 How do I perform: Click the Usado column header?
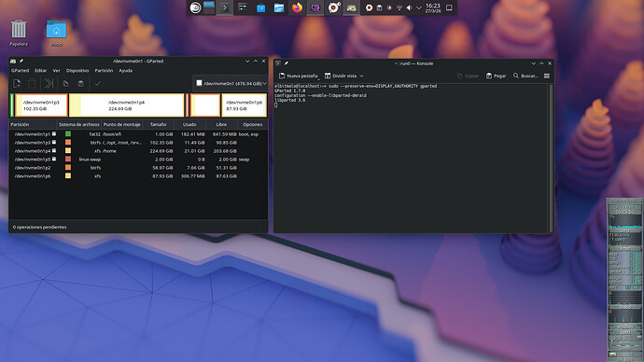pos(189,124)
